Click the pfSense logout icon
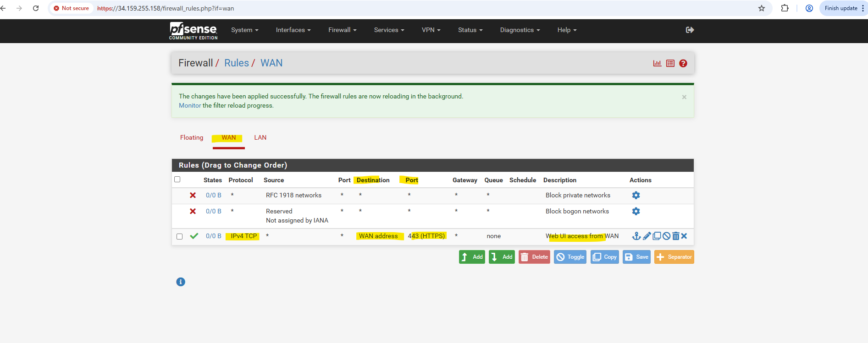Screen dimensions: 868x343 [690, 30]
